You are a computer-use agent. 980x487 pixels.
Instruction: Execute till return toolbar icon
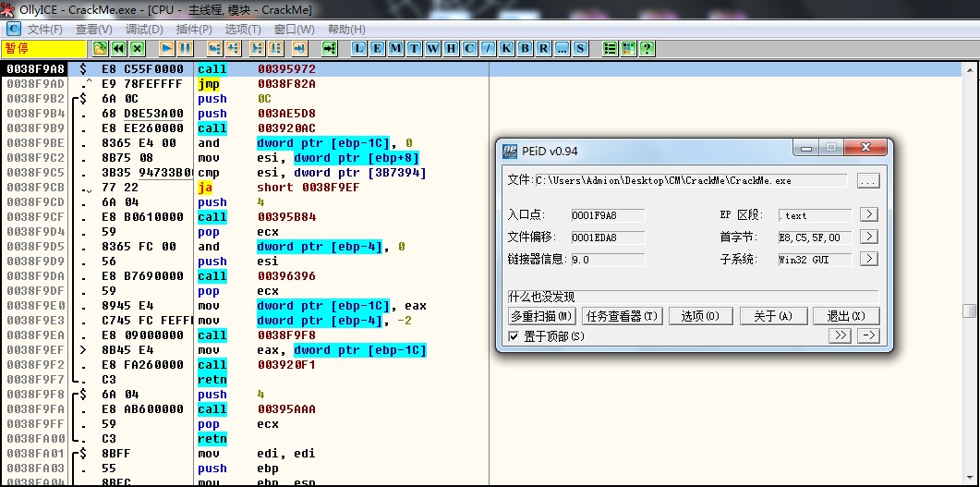(300, 49)
